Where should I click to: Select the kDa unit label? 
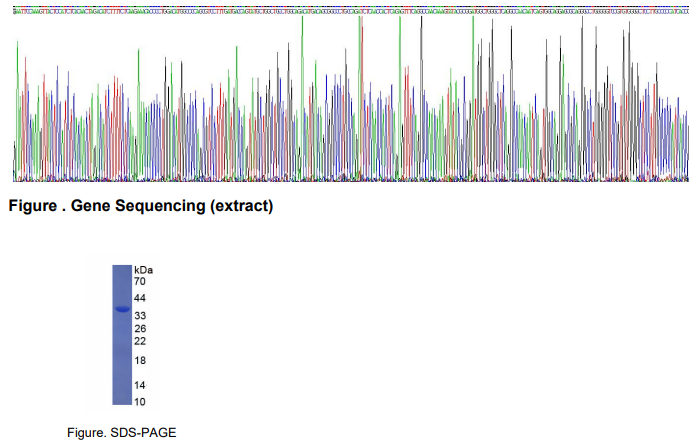pos(143,270)
